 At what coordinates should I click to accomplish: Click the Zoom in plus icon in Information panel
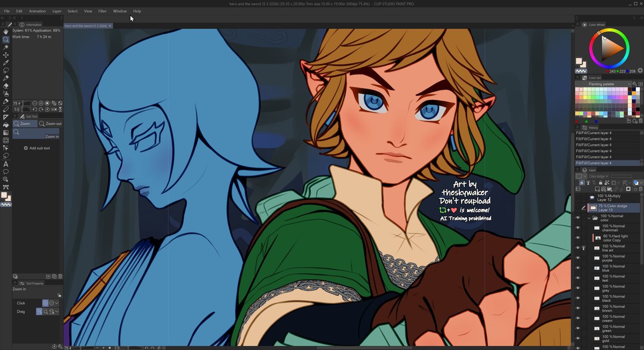point(41,103)
